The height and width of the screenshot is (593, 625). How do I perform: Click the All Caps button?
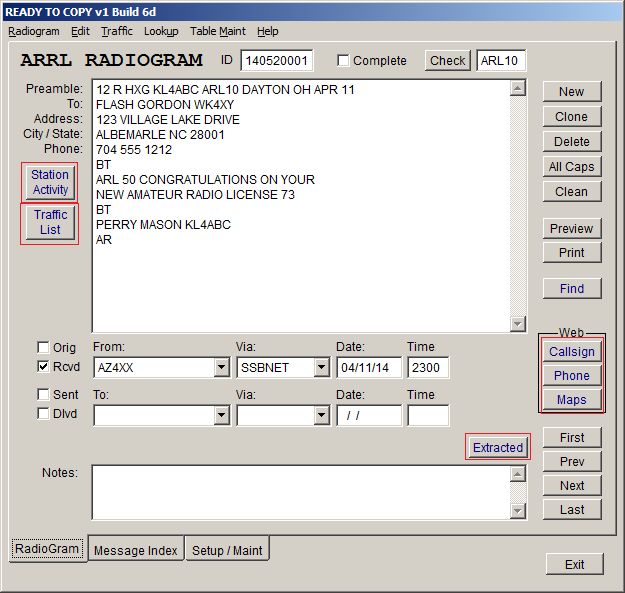[572, 167]
